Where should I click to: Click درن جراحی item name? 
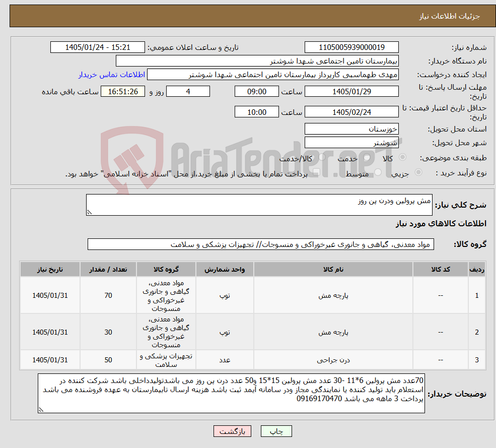click(333, 360)
